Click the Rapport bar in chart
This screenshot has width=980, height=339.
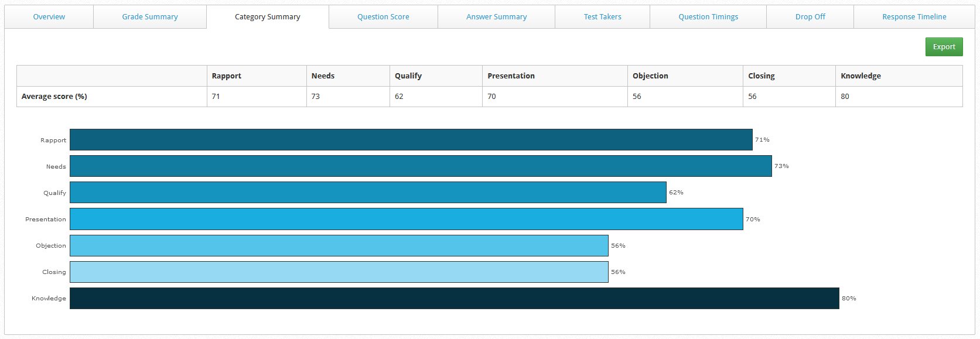click(x=411, y=140)
